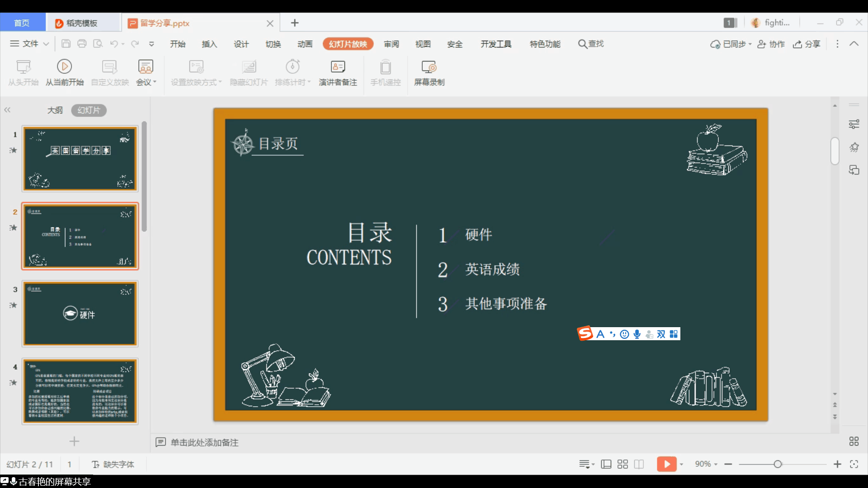Click the 从当前开始 play icon

pos(64,67)
